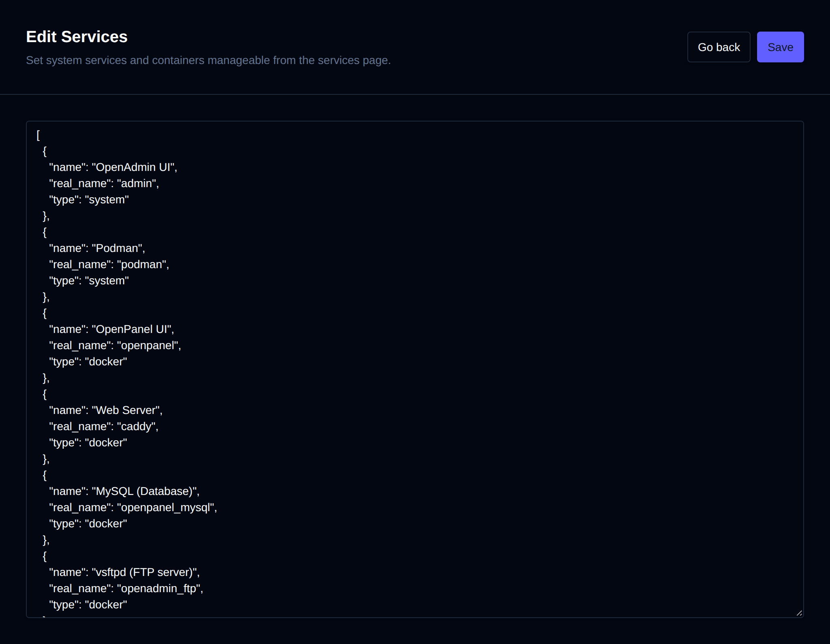This screenshot has width=830, height=644.
Task: Click the Save button
Action: point(780,47)
